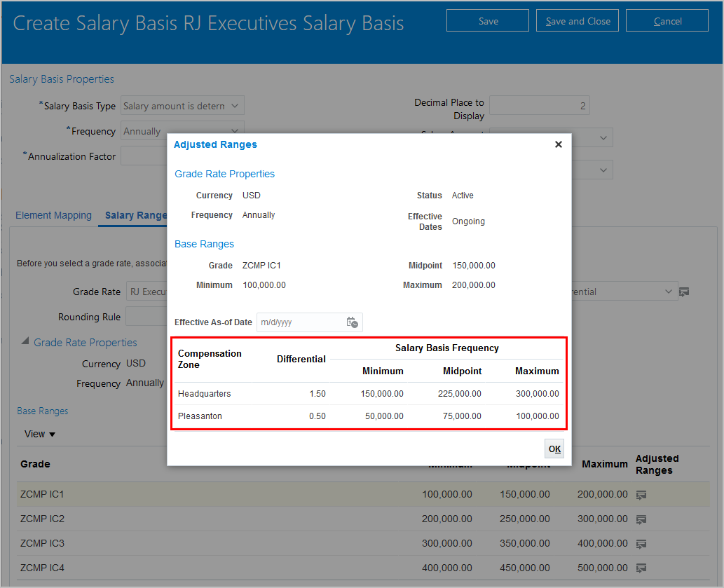Open adjusted ranges for ZCMP IC3
This screenshot has height=588, width=724.
pos(641,544)
